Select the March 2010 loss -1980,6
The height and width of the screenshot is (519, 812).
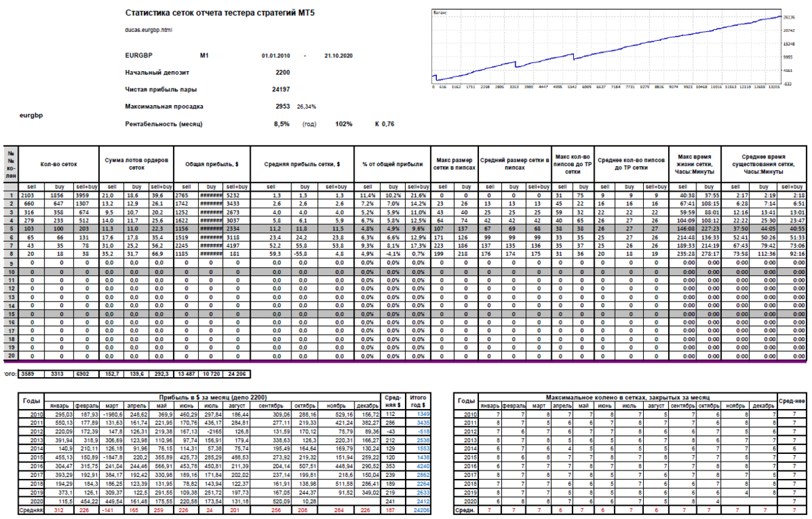coord(112,415)
